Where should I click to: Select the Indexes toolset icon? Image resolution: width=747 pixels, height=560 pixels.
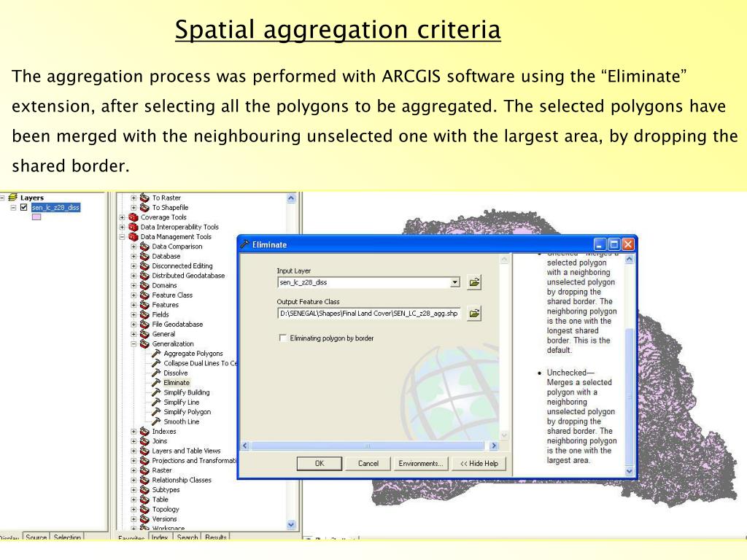(x=145, y=431)
